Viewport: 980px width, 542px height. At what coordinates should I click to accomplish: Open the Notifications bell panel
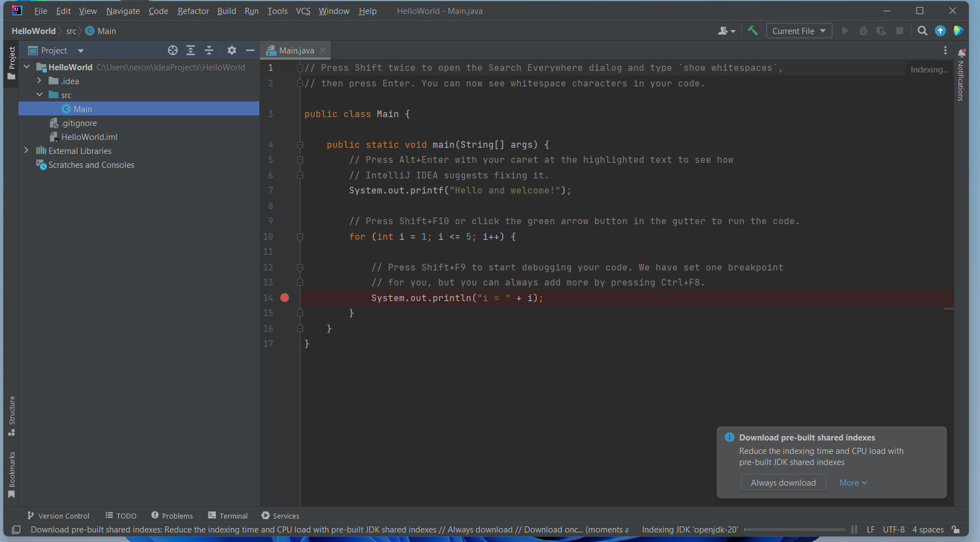[962, 53]
